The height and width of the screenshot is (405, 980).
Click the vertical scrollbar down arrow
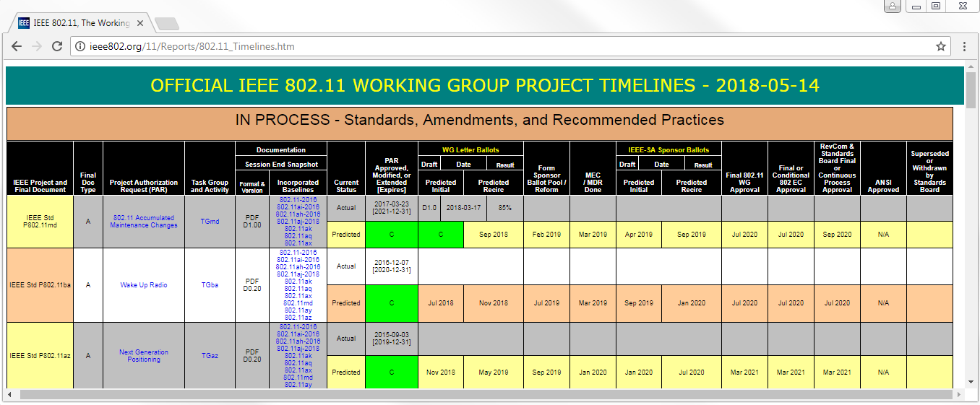pos(971,383)
